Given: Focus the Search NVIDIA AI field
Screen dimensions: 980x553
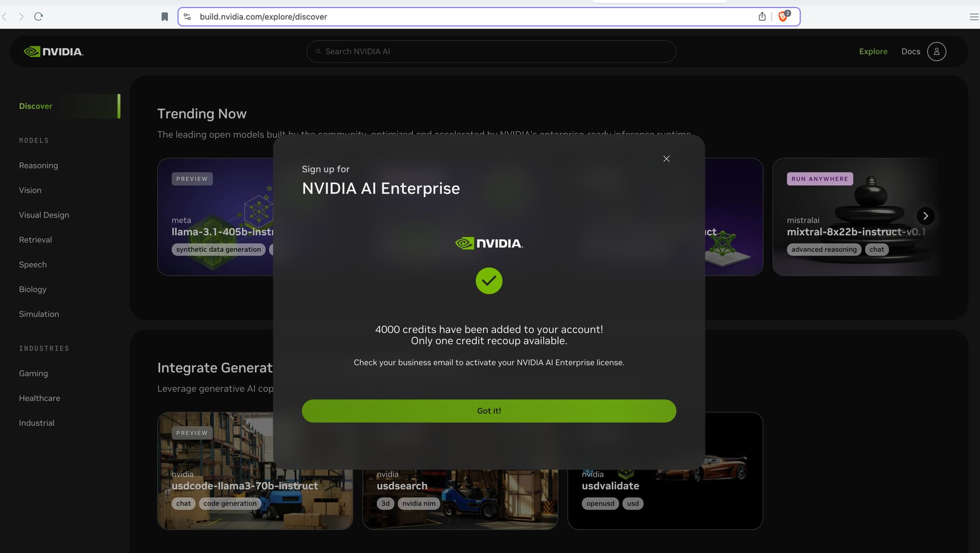Looking at the screenshot, I should coord(491,52).
